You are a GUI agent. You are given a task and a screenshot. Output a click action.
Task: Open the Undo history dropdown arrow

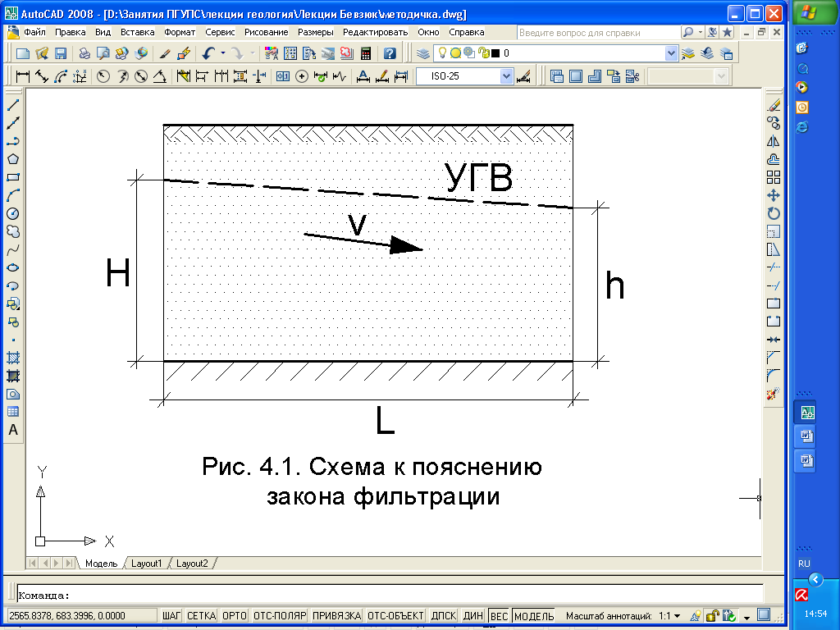pyautogui.click(x=223, y=53)
